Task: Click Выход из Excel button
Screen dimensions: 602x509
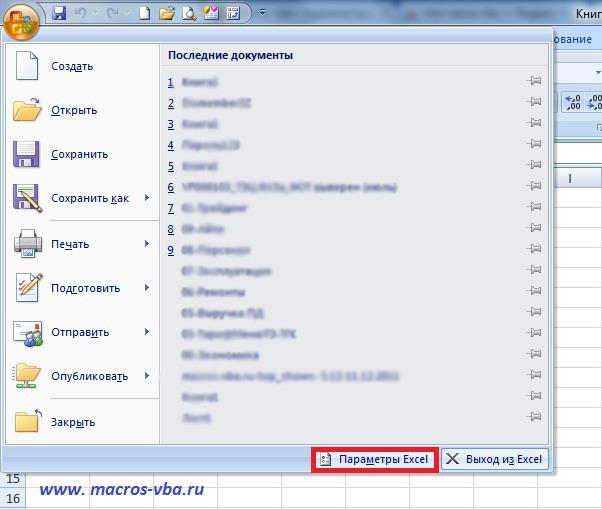Action: tap(495, 459)
